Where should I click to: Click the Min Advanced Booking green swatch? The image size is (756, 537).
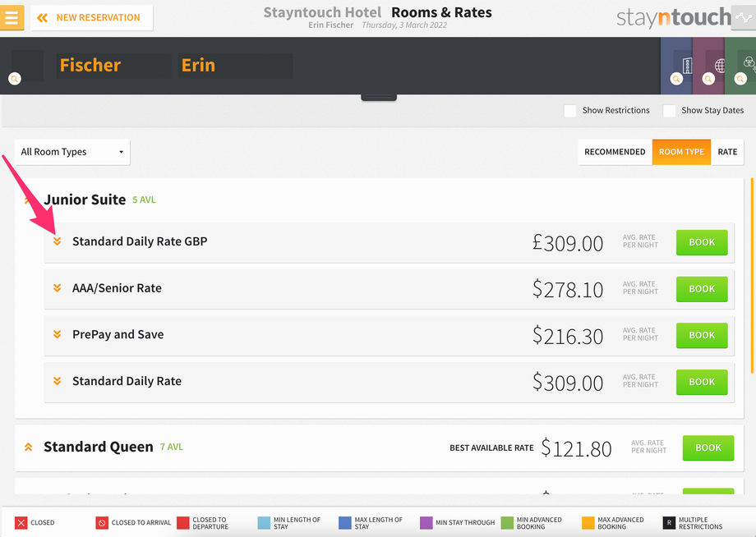[507, 523]
